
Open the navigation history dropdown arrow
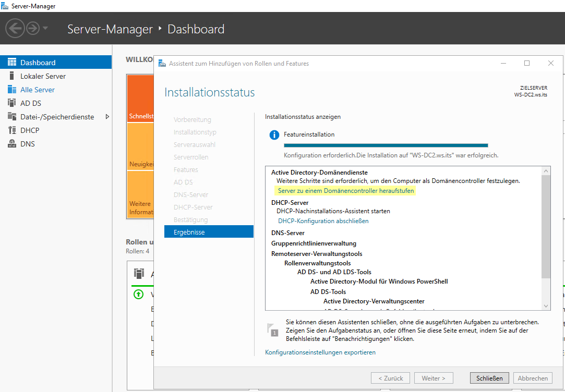(45, 28)
